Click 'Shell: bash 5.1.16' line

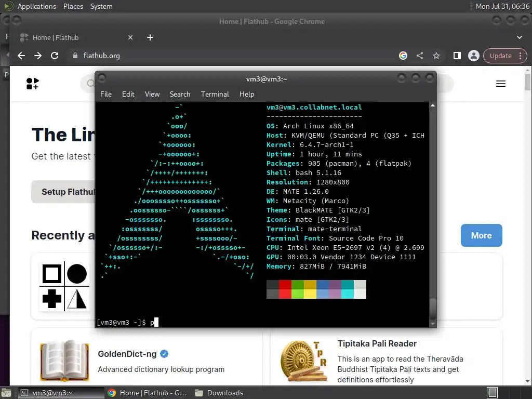(303, 172)
